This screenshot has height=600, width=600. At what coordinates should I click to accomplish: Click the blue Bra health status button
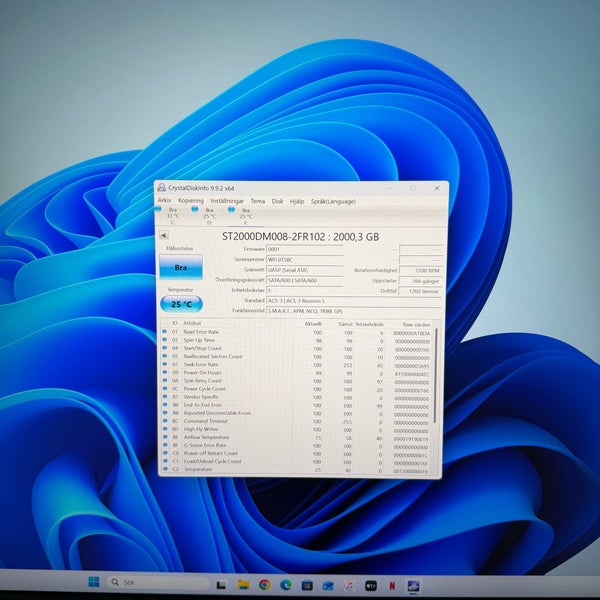tap(181, 267)
